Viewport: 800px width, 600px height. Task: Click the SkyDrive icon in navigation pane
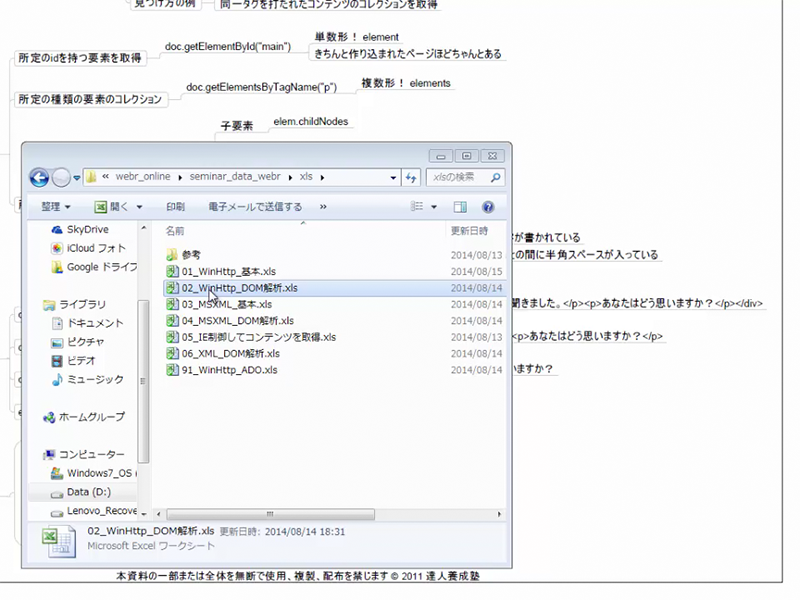pos(57,230)
